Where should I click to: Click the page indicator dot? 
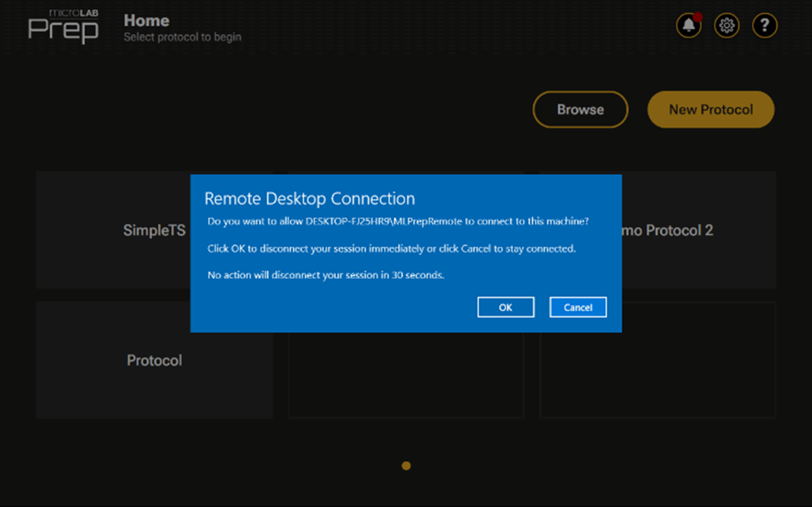coord(406,466)
